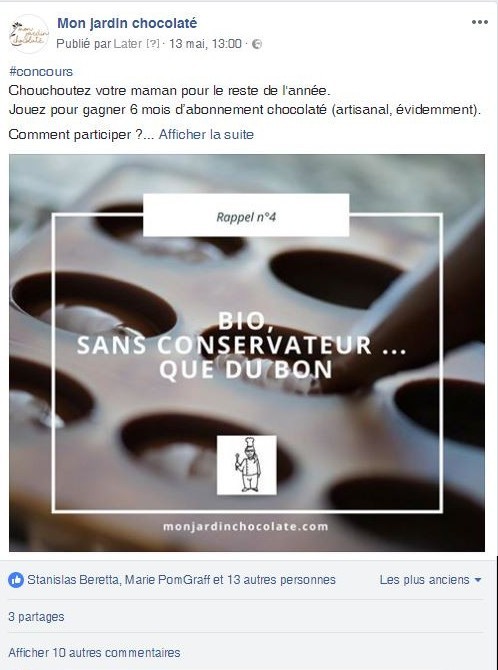
Task: Click the globe public audience icon
Action: (256, 44)
